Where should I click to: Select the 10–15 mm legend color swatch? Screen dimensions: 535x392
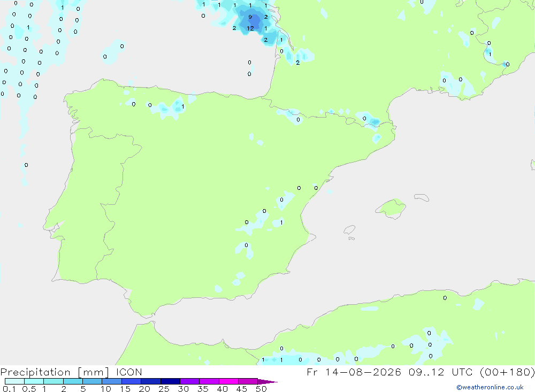(112, 381)
